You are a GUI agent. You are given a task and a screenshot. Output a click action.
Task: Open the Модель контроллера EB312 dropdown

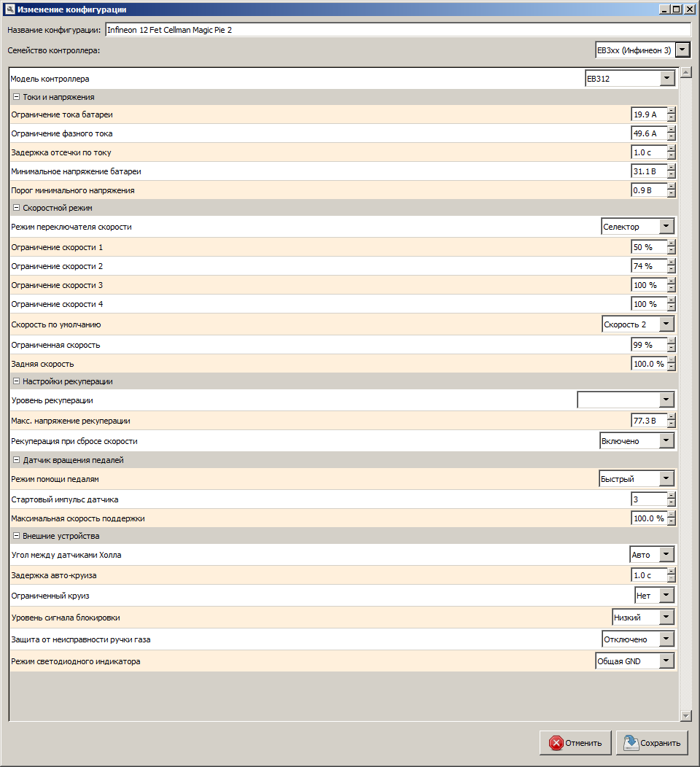point(666,78)
